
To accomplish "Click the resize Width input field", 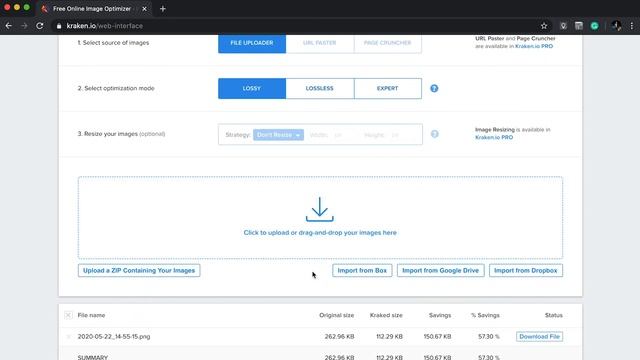I will pyautogui.click(x=338, y=135).
